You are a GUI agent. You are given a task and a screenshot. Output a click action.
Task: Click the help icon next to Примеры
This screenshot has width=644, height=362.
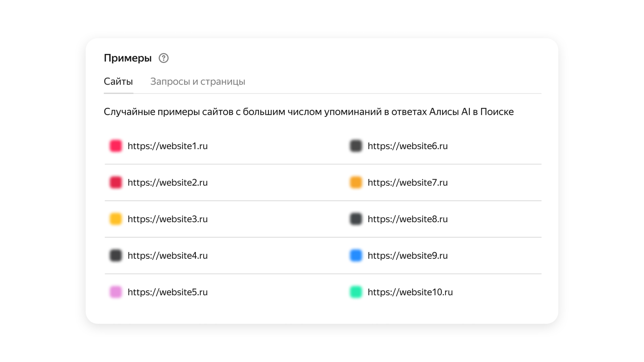tap(163, 58)
